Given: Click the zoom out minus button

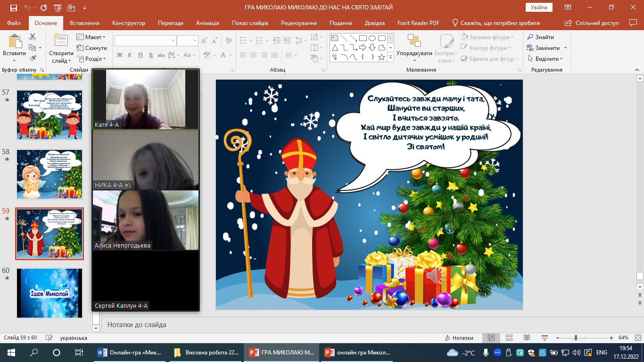Looking at the screenshot, I should tap(559, 338).
